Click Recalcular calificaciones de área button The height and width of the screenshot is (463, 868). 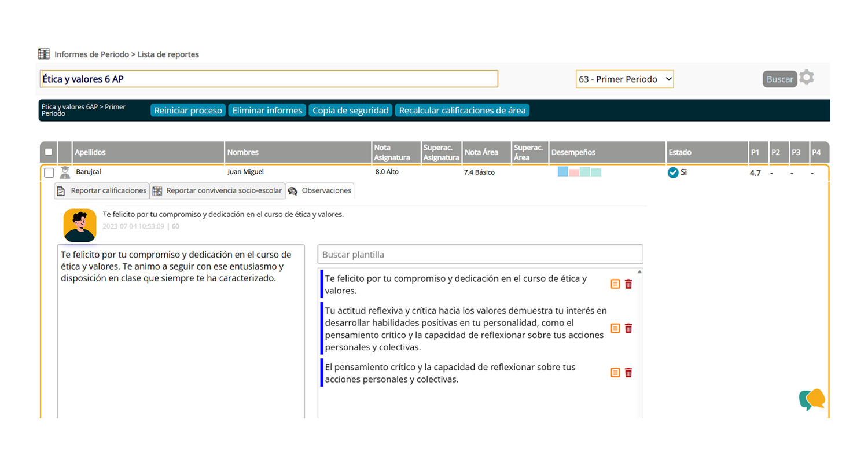click(462, 111)
